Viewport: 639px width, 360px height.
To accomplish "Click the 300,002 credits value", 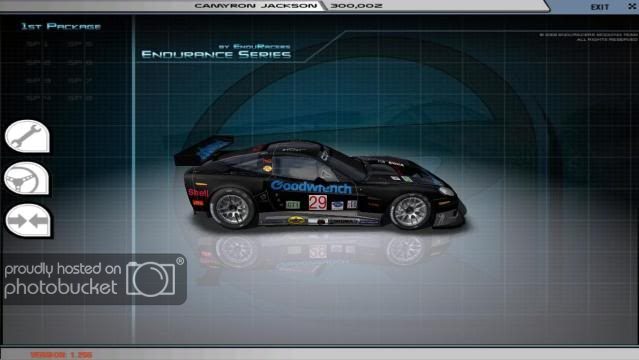I will [356, 6].
